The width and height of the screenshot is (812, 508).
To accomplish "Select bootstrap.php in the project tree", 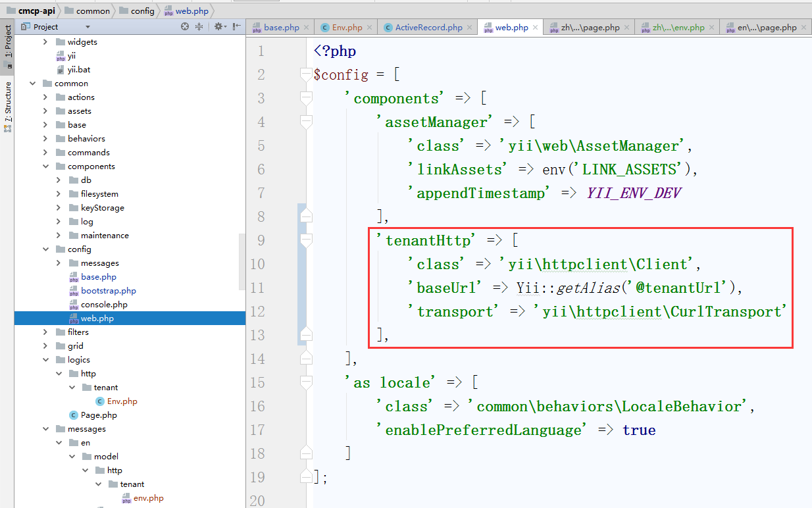I will pyautogui.click(x=108, y=291).
